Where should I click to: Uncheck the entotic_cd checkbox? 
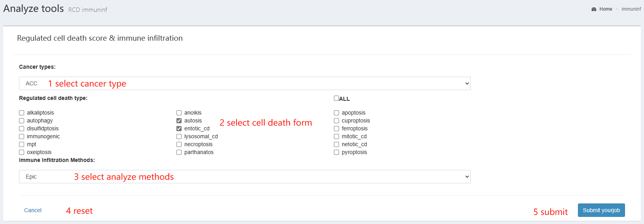[x=179, y=129]
